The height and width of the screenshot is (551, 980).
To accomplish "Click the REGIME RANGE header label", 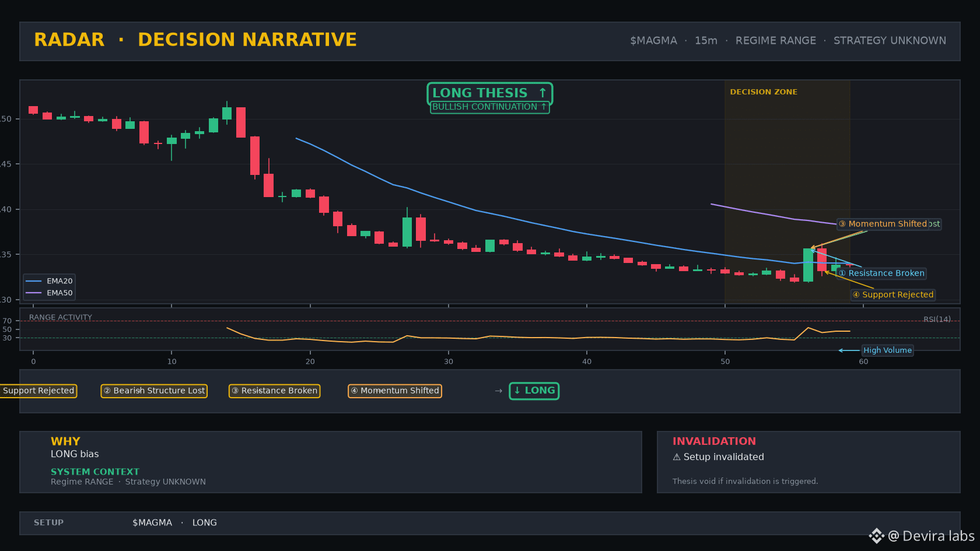I will pyautogui.click(x=776, y=41).
